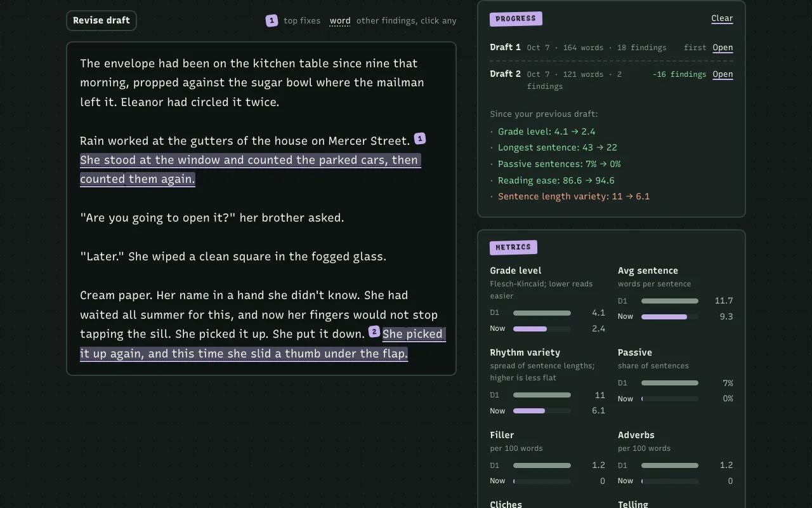The width and height of the screenshot is (812, 508).
Task: Click "Sentence length variety: 11 → 6.1" line
Action: click(574, 196)
